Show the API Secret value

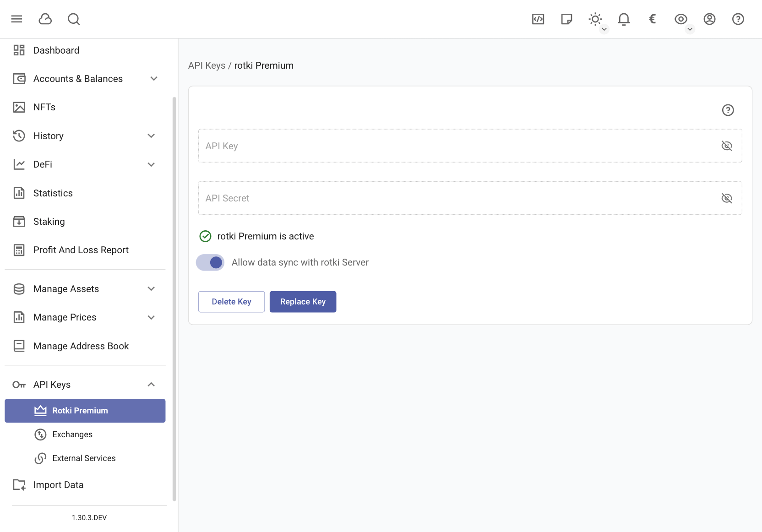pyautogui.click(x=727, y=198)
